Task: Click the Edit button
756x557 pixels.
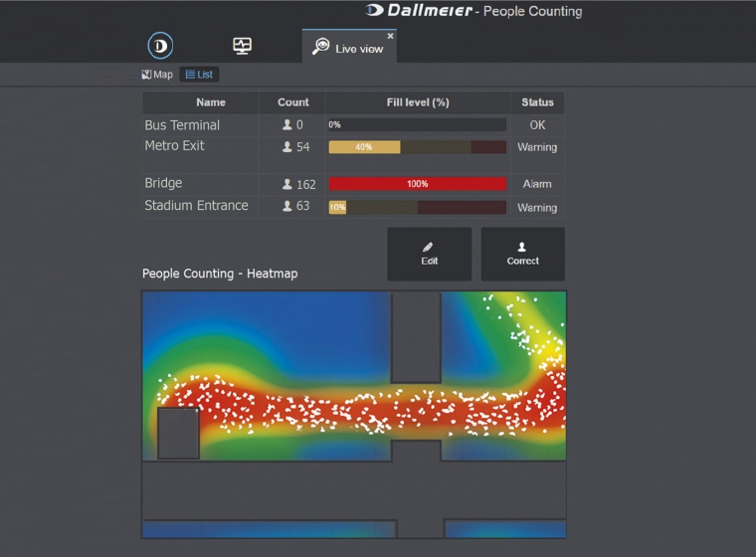Action: [x=429, y=254]
